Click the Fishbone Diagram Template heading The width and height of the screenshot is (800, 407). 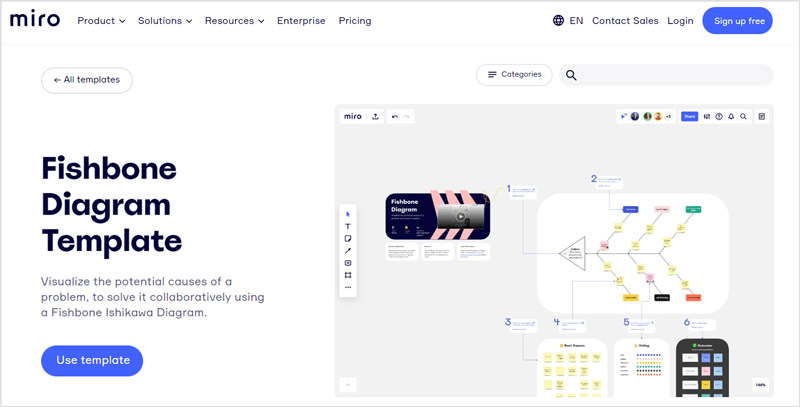point(111,204)
